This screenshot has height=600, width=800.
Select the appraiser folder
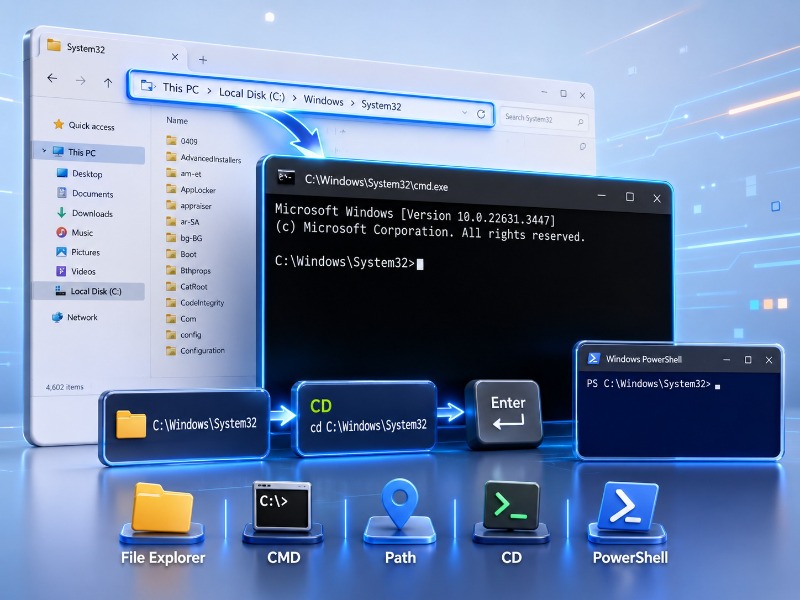[189, 206]
